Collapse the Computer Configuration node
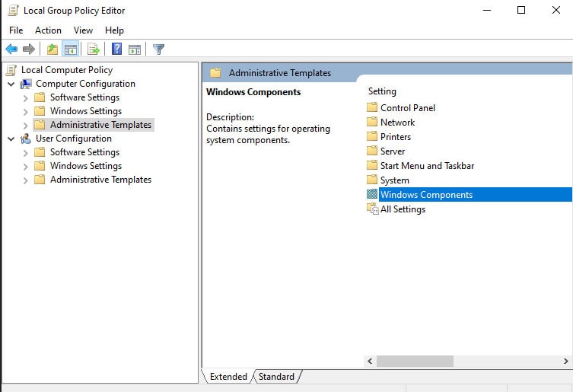This screenshot has height=392, width=573. point(11,84)
